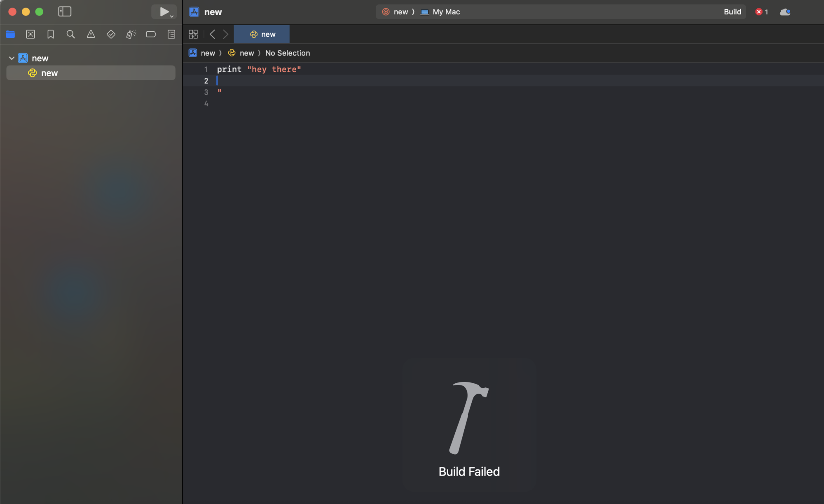The image size is (824, 504).
Task: Select the new Python file in navigator
Action: pos(49,73)
